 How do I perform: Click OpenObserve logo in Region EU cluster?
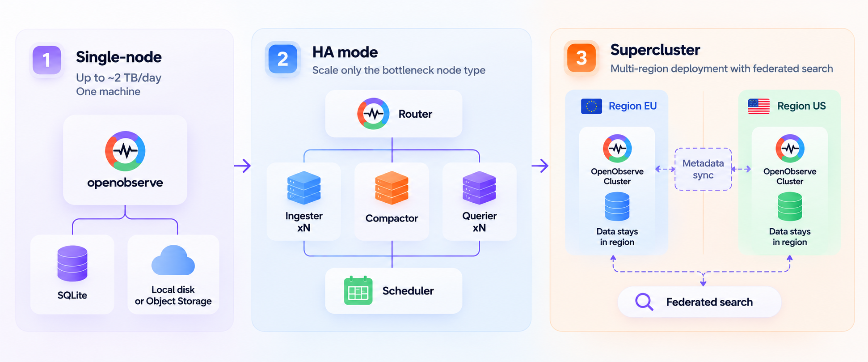pos(617,148)
